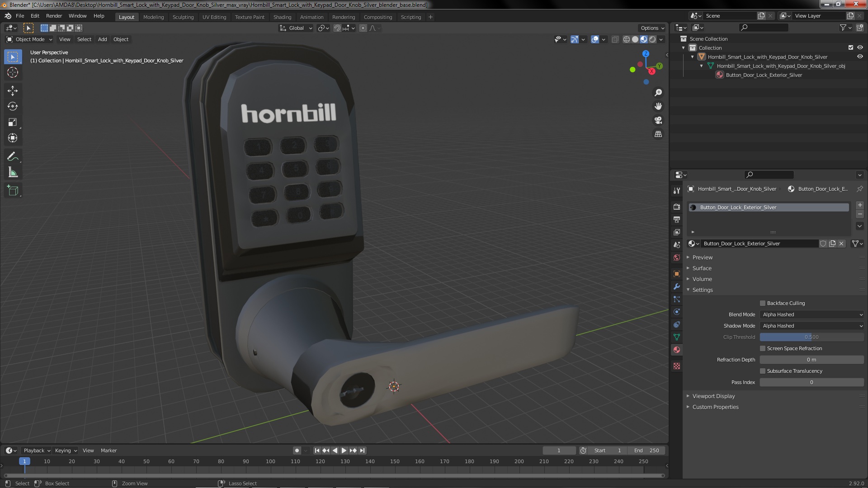Select the Cursor tool in the toolbar
This screenshot has width=868, height=488.
pyautogui.click(x=13, y=72)
